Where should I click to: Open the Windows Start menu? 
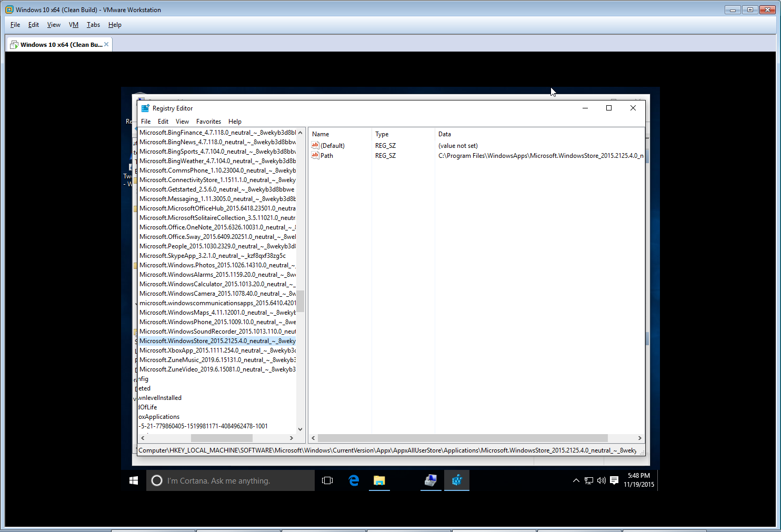(134, 480)
